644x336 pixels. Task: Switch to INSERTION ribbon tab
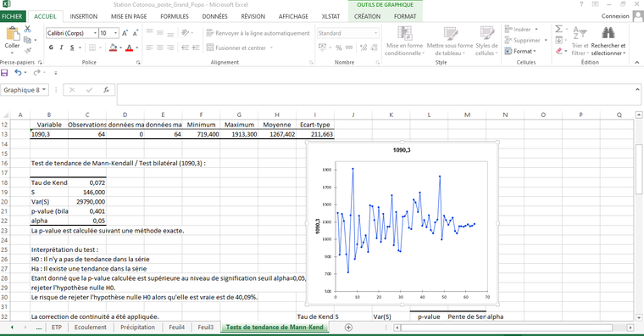(84, 16)
